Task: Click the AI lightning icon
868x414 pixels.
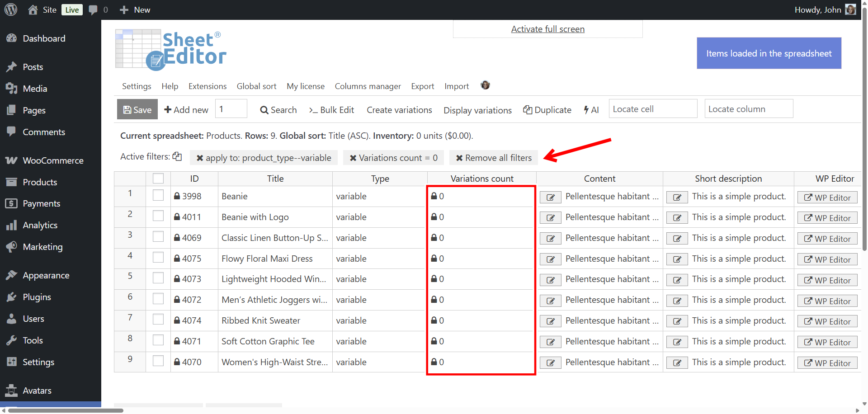Action: tap(591, 110)
